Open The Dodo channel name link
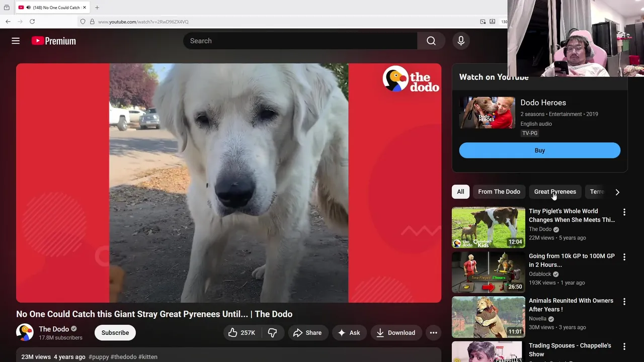Image resolution: width=644 pixels, height=362 pixels. tap(54, 329)
